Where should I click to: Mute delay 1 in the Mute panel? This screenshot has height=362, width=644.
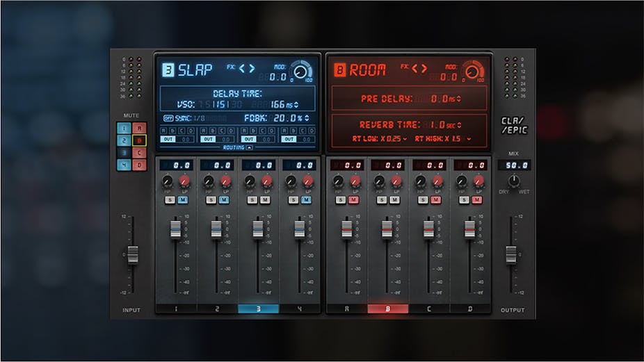click(122, 129)
